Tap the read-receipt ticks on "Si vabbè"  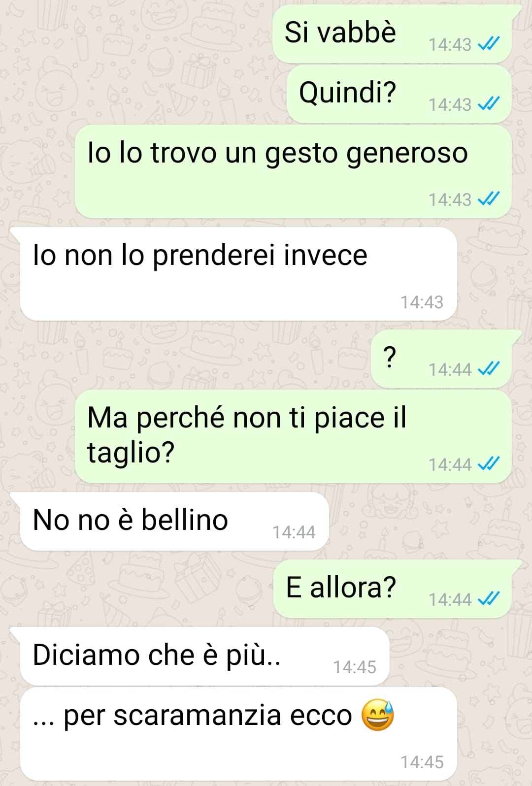tap(489, 44)
